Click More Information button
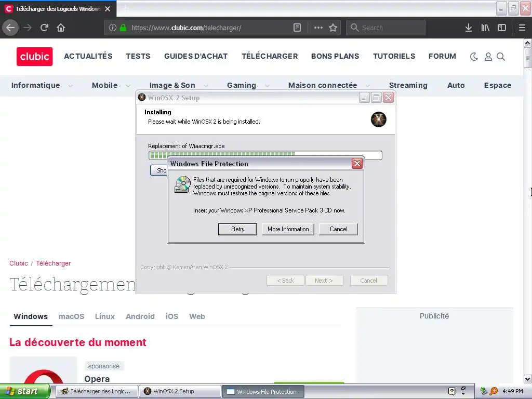532x399 pixels. click(288, 229)
